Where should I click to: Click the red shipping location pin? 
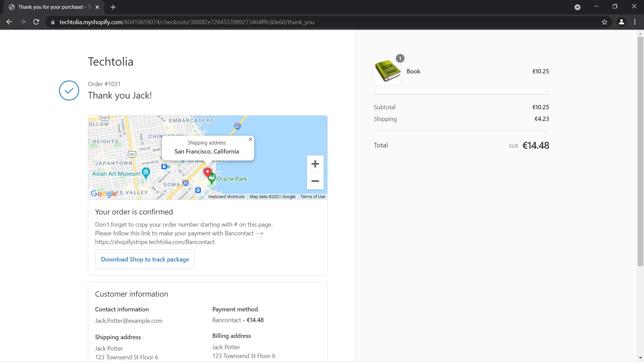tap(208, 172)
